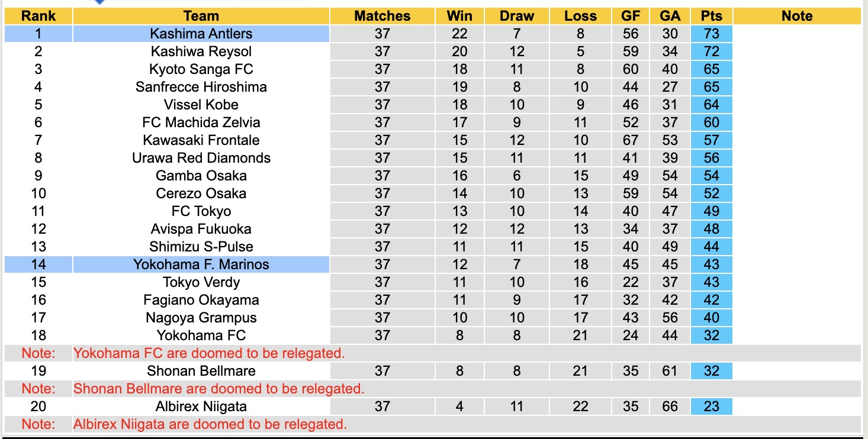Click Shonan Bellmare team name
The image size is (868, 439).
click(201, 371)
